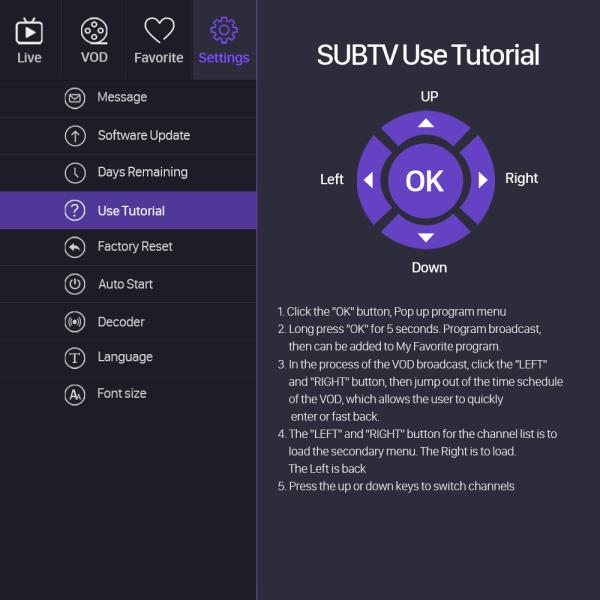Click the Settings gear icon
The height and width of the screenshot is (600, 600).
click(224, 30)
